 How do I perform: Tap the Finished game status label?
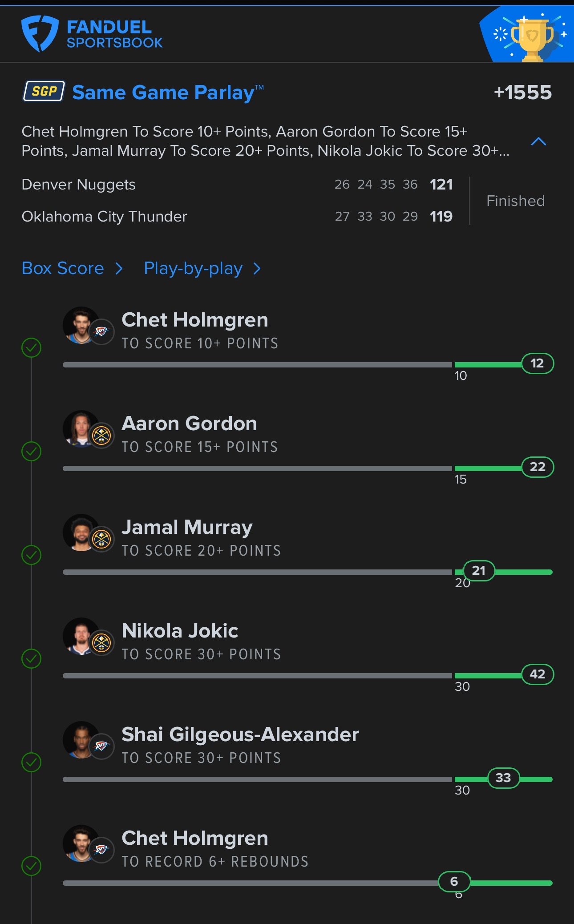click(x=515, y=201)
